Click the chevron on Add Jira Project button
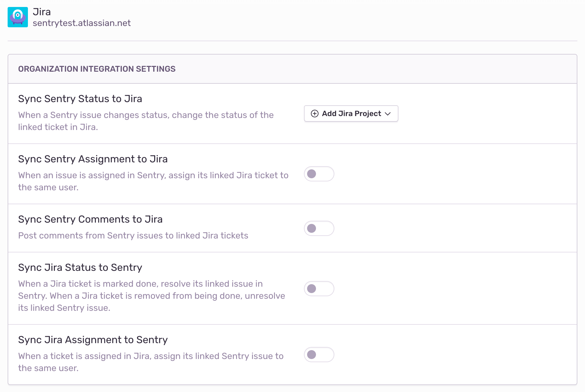The height and width of the screenshot is (392, 585). [x=388, y=114]
